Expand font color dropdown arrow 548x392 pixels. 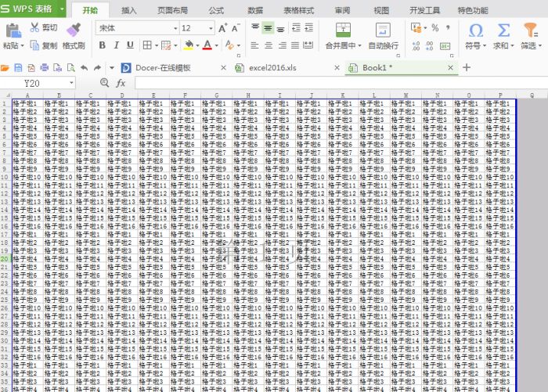click(x=217, y=45)
